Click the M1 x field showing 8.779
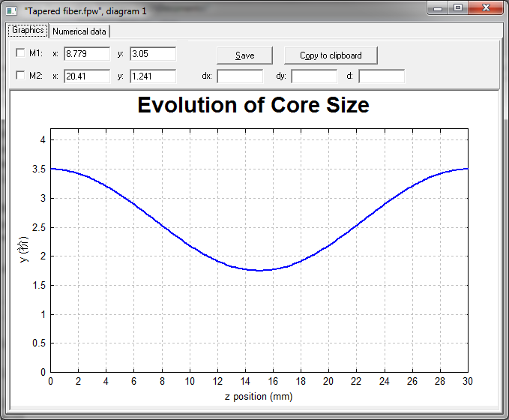Viewport: 509px width, 420px height. pos(87,53)
